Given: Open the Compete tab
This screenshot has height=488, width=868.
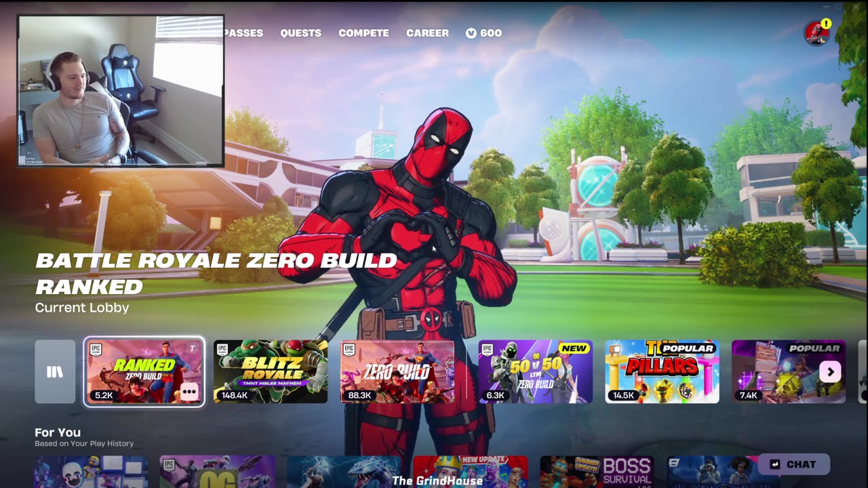Looking at the screenshot, I should [x=363, y=33].
